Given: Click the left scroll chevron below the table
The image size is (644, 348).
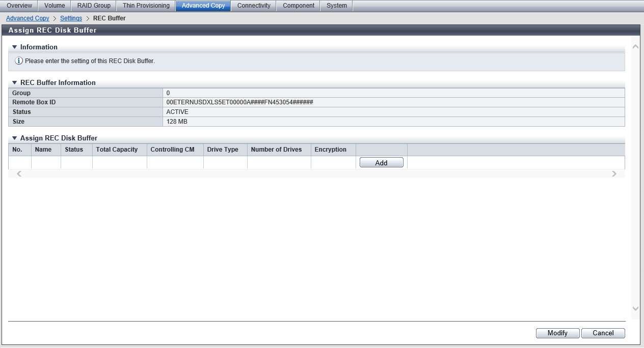Looking at the screenshot, I should [19, 173].
